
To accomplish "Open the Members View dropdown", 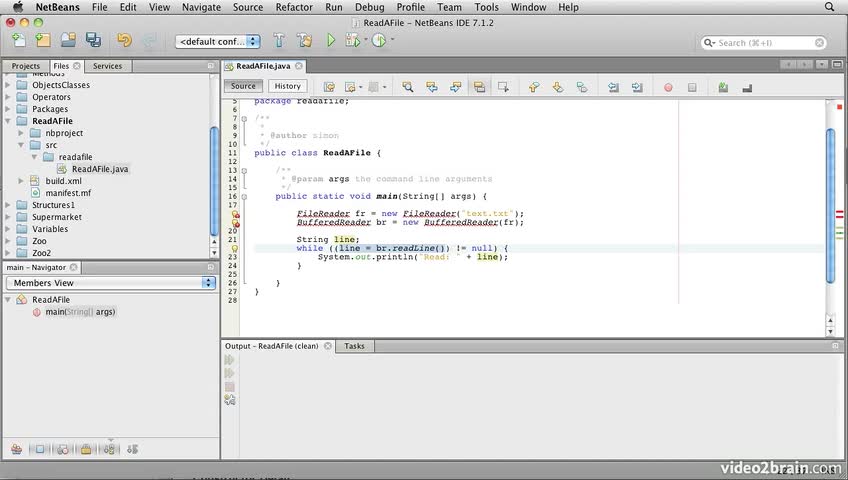I will (x=111, y=283).
